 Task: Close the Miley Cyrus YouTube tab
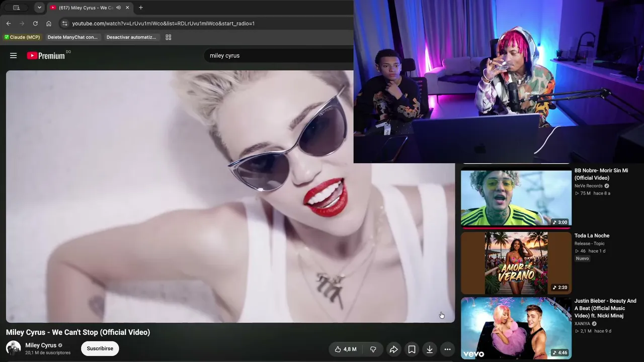127,8
